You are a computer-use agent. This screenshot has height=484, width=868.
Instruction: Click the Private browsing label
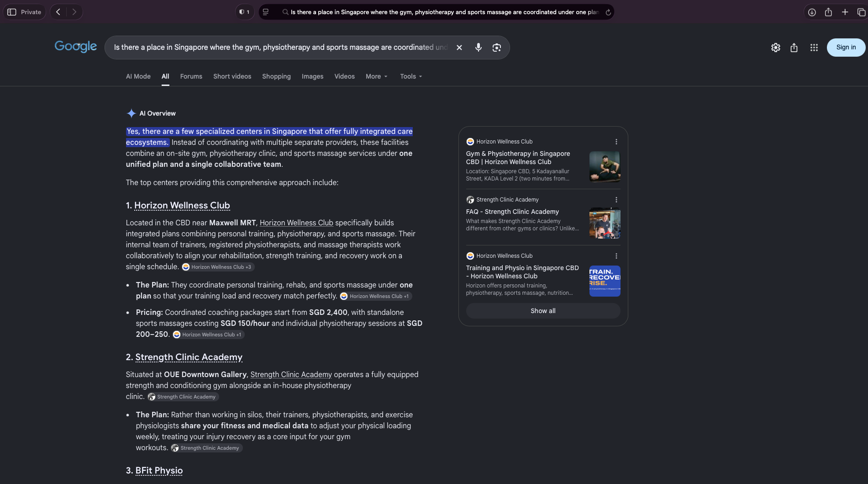click(31, 12)
